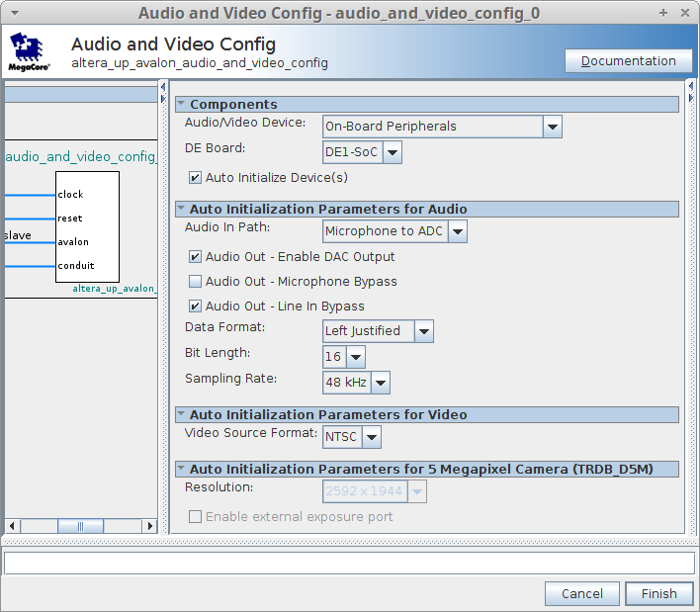
Task: Toggle Auto Initialize Device(s) checkbox
Action: [x=196, y=178]
